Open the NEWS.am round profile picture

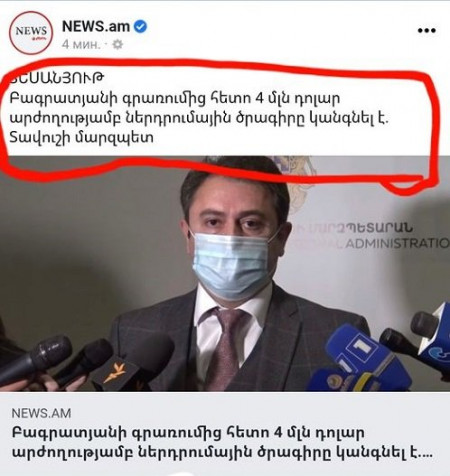31,32
